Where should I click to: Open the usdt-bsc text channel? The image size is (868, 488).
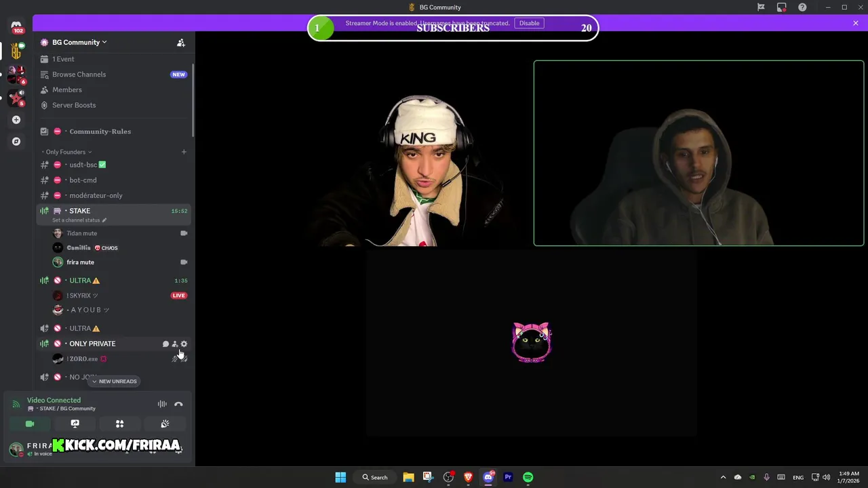(114, 165)
